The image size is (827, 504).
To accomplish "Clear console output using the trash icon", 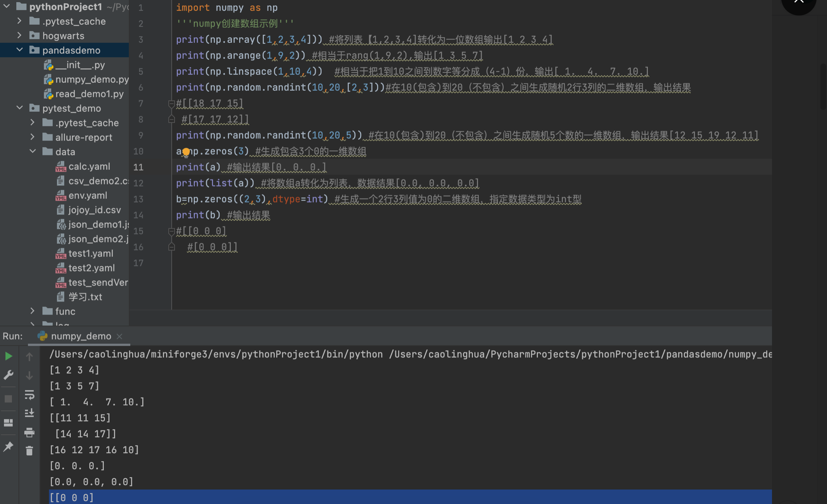I will tap(30, 451).
